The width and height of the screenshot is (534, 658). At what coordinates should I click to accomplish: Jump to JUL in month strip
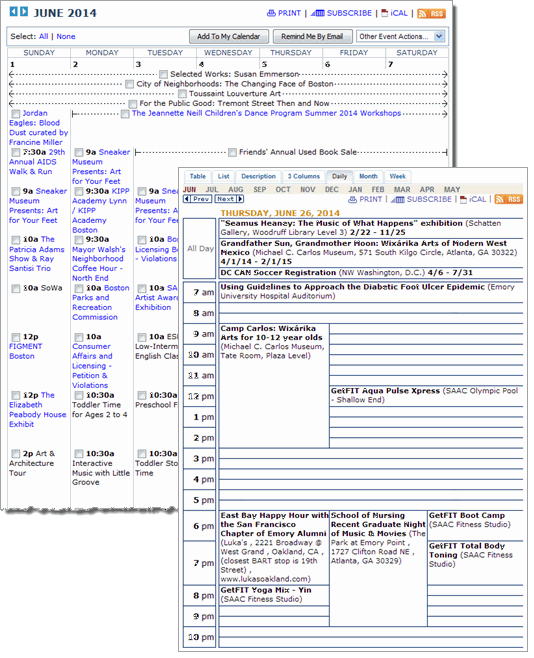212,190
